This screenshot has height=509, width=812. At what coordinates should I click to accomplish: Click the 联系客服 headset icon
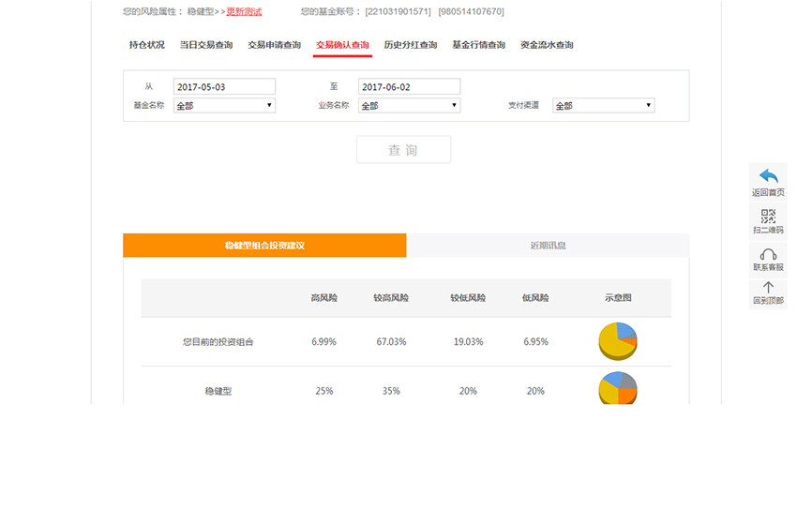768,254
